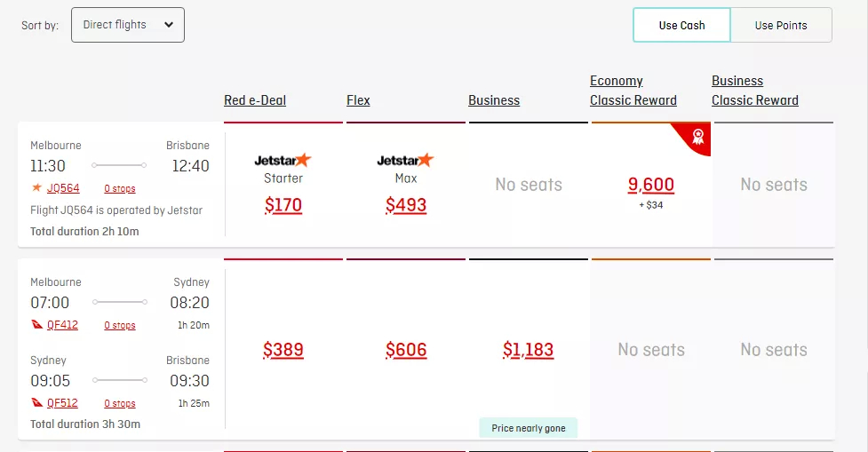The height and width of the screenshot is (452, 868).
Task: Choose the 9,600 points reward fare
Action: (651, 184)
